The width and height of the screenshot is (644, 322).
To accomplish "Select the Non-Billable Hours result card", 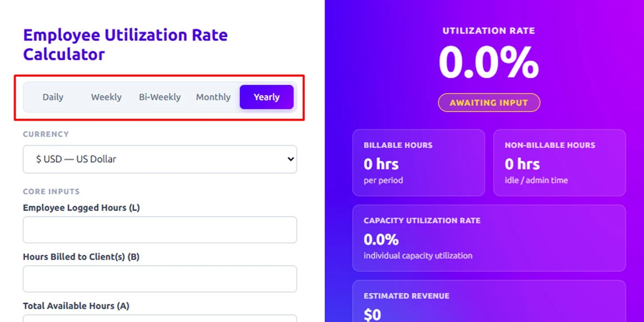I will point(559,163).
